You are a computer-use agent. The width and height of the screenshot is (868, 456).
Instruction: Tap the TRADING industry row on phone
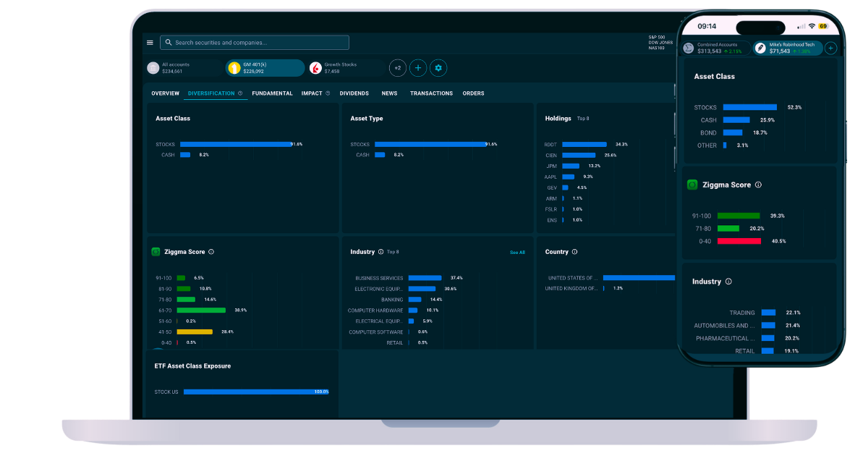[x=765, y=313]
